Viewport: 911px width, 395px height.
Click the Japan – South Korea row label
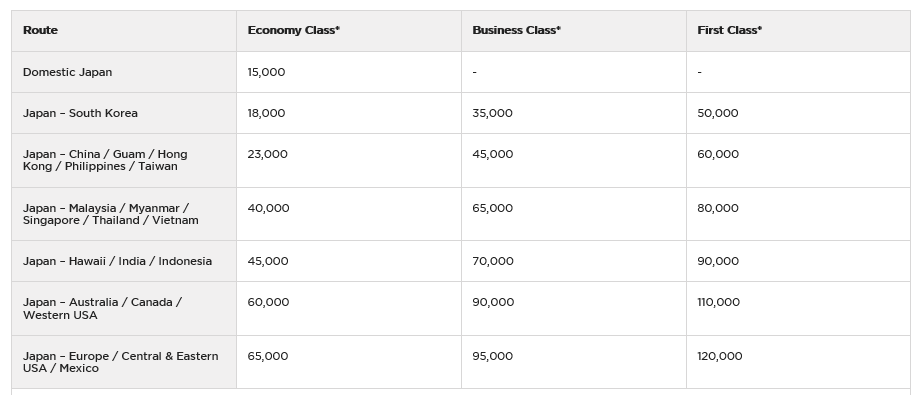80,113
